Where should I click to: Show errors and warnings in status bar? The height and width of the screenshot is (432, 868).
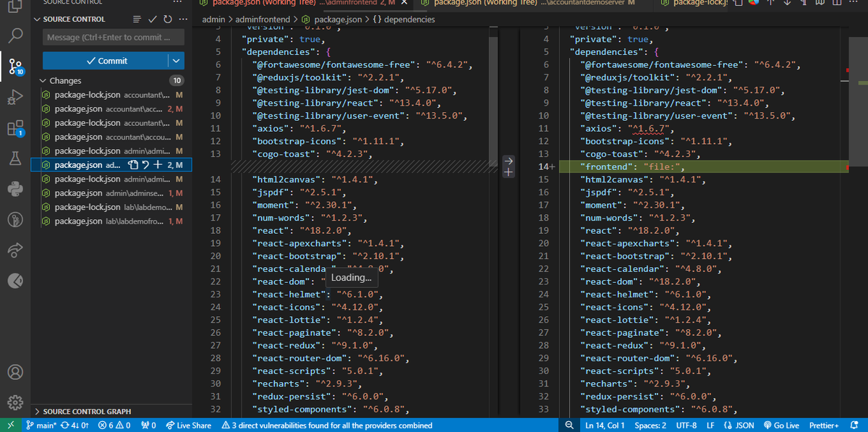(114, 425)
